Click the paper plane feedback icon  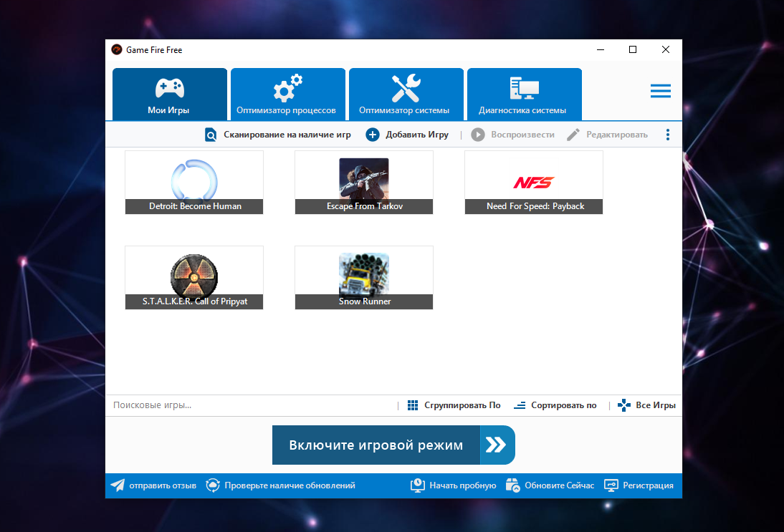point(118,485)
